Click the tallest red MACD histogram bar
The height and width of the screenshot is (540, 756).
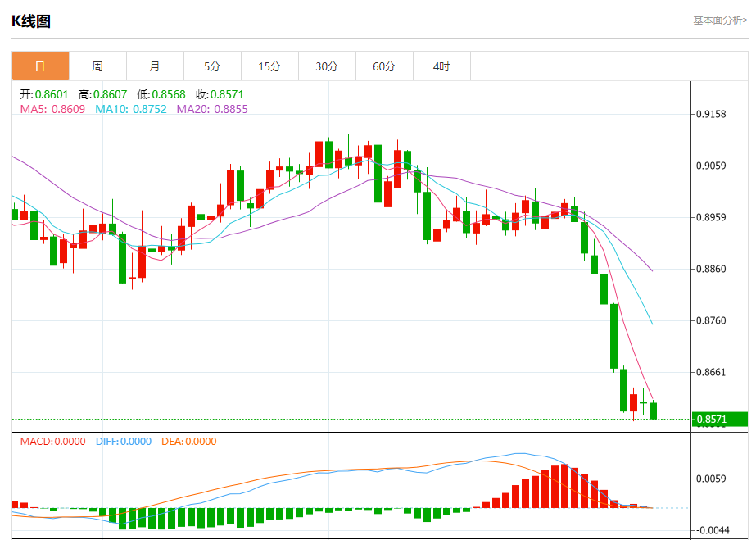[564, 486]
